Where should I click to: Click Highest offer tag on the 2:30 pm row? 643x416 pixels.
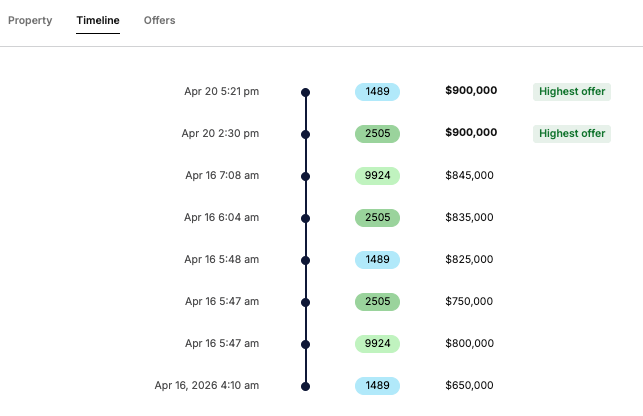point(571,134)
